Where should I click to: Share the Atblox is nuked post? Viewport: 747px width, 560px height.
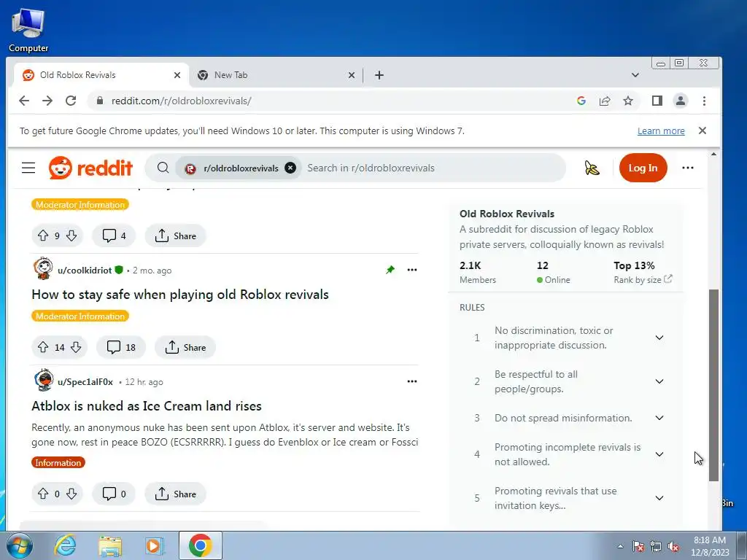click(175, 494)
